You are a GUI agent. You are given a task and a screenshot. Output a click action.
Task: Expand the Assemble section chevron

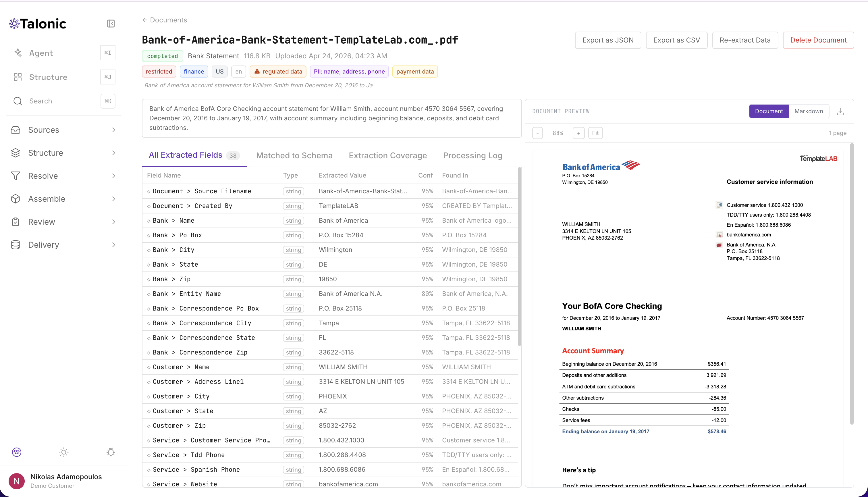114,199
